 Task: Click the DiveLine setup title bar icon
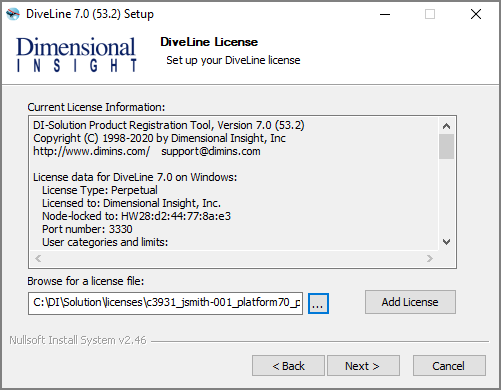13,14
